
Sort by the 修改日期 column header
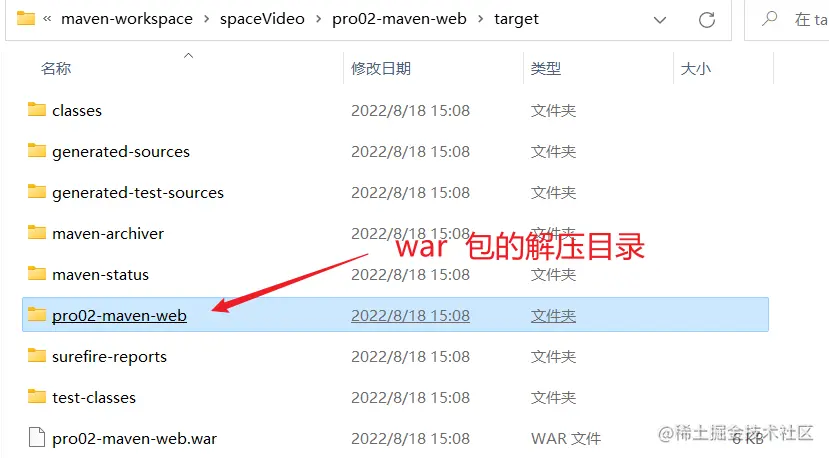[x=381, y=68]
